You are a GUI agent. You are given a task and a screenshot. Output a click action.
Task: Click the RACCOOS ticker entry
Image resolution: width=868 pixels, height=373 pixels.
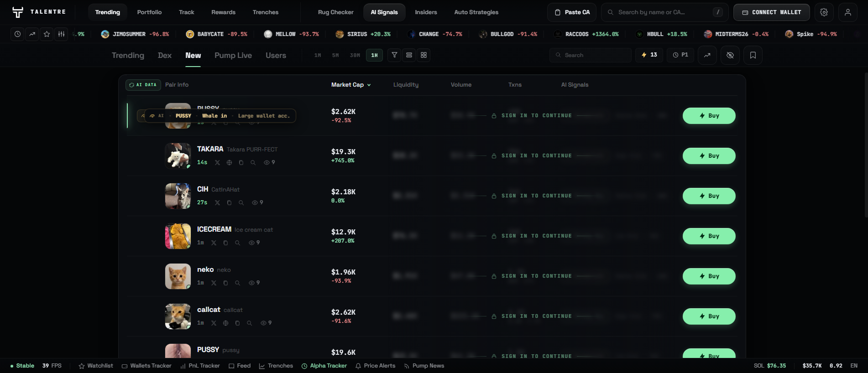(586, 34)
